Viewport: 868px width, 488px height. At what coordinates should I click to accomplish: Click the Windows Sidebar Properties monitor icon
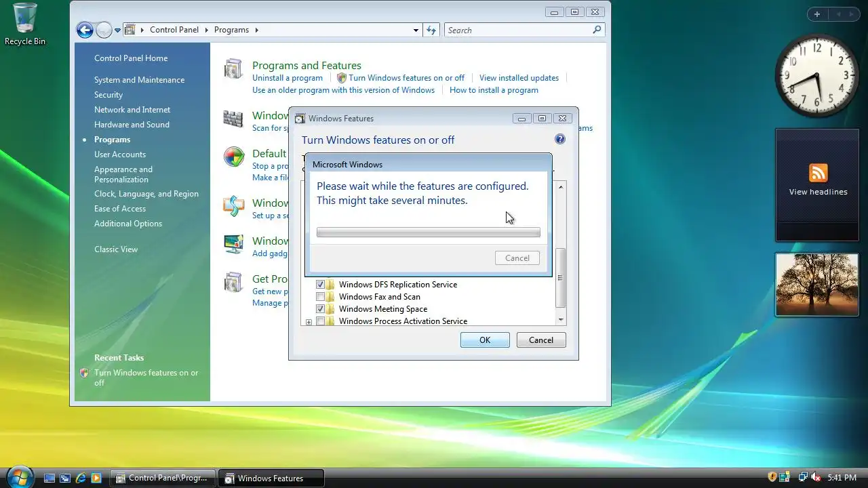pos(233,244)
